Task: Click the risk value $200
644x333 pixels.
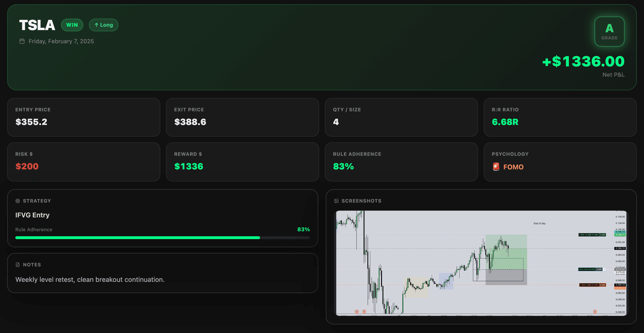Action: pos(27,166)
